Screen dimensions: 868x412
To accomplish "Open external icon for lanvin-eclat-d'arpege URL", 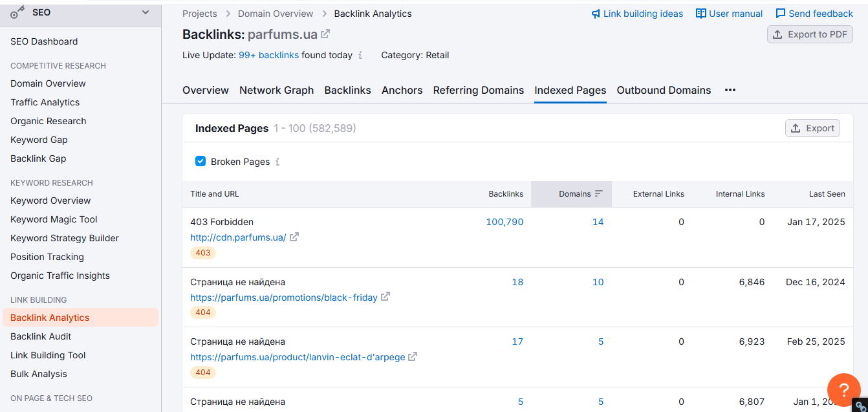I will click(x=413, y=357).
